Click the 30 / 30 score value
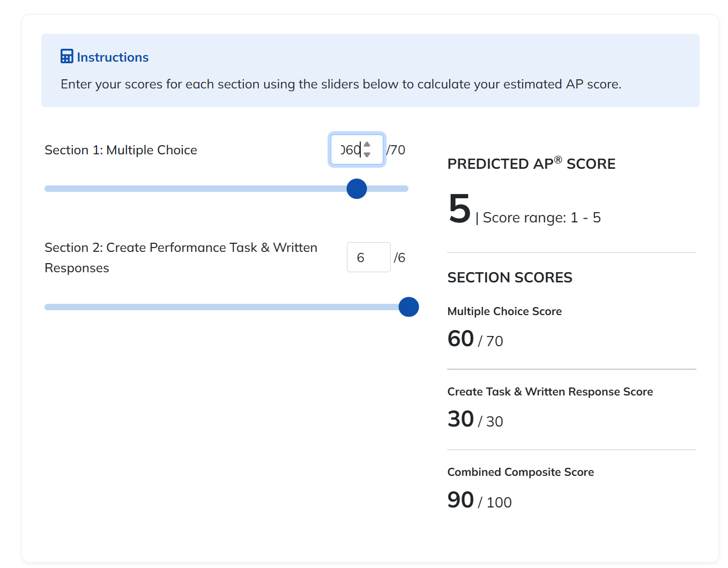Image resolution: width=728 pixels, height=568 pixels. click(x=475, y=420)
